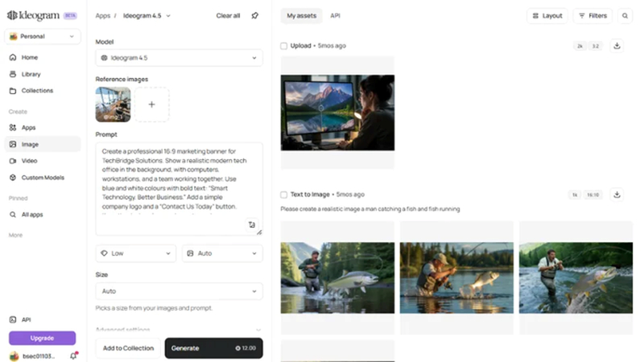This screenshot has width=644, height=362.
Task: Open All apps under Pinned
Action: pyautogui.click(x=32, y=215)
